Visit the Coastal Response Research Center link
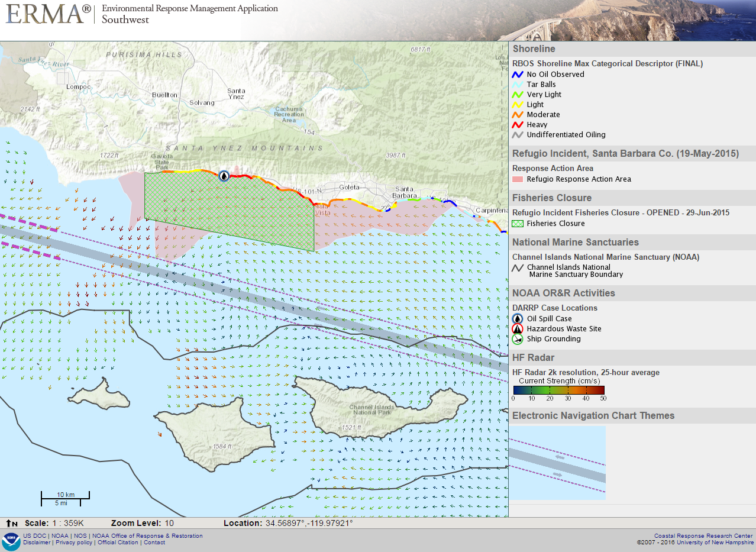 703,535
